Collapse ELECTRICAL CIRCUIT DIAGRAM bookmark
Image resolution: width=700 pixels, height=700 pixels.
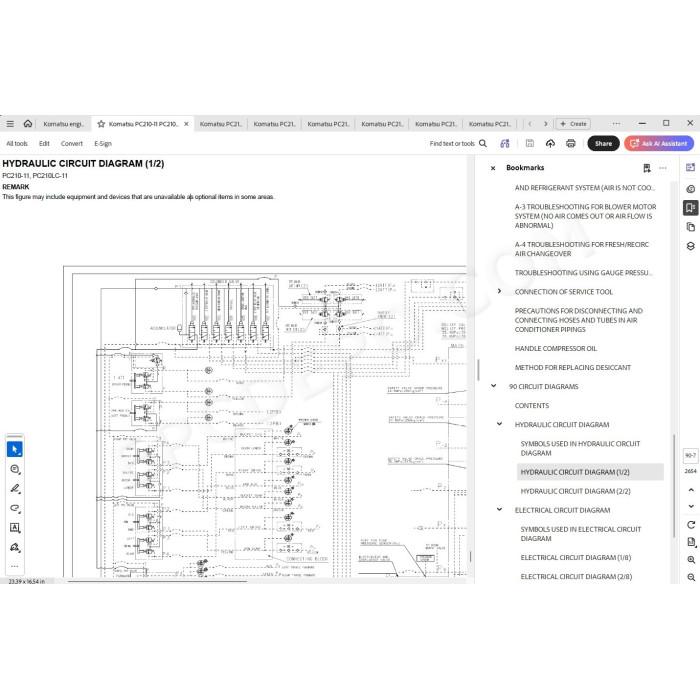499,509
